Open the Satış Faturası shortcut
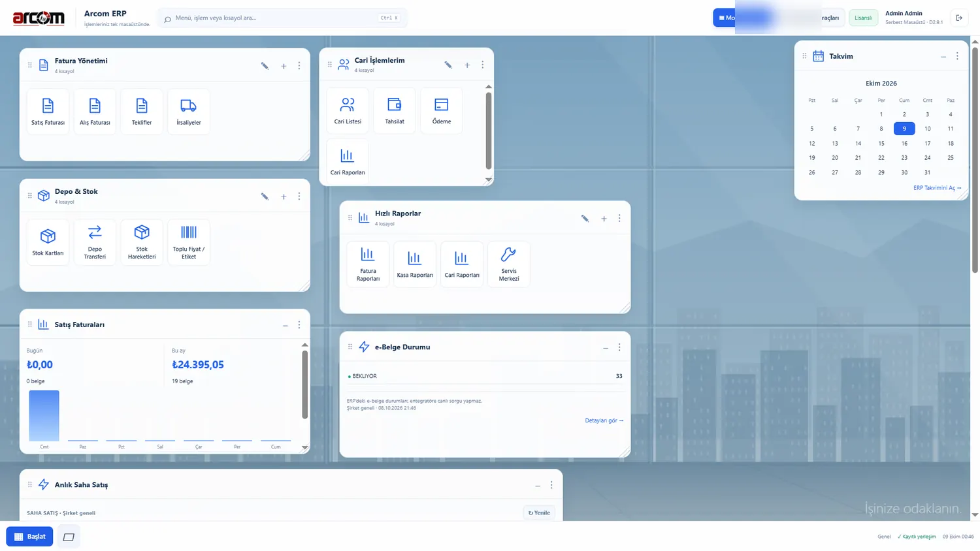The height and width of the screenshot is (551, 980). tap(48, 112)
